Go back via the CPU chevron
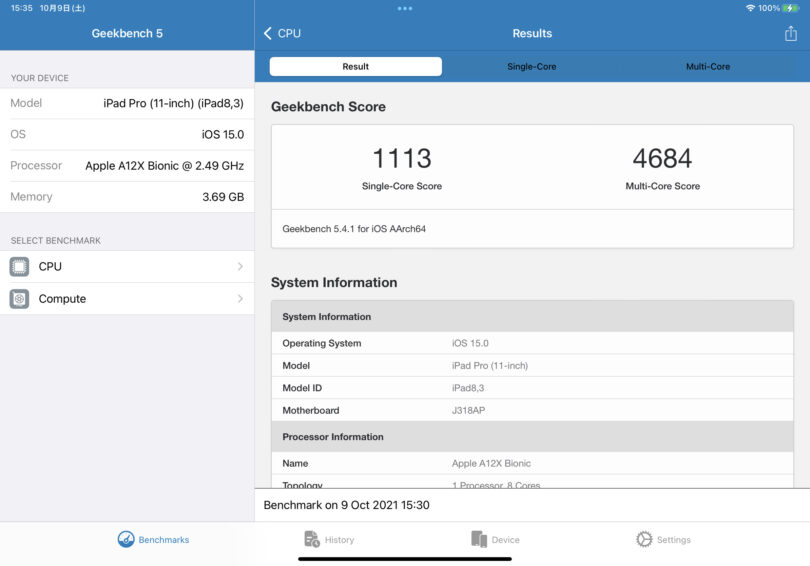Screen dimensions: 810x566 [268, 34]
